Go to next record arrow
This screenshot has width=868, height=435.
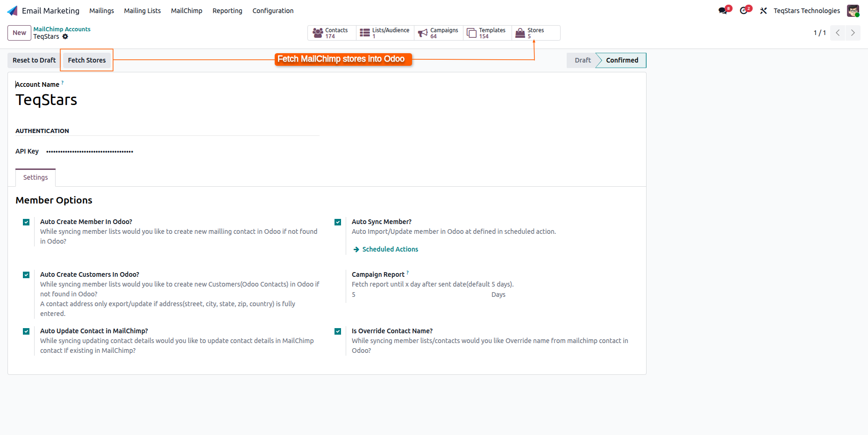[x=853, y=33]
